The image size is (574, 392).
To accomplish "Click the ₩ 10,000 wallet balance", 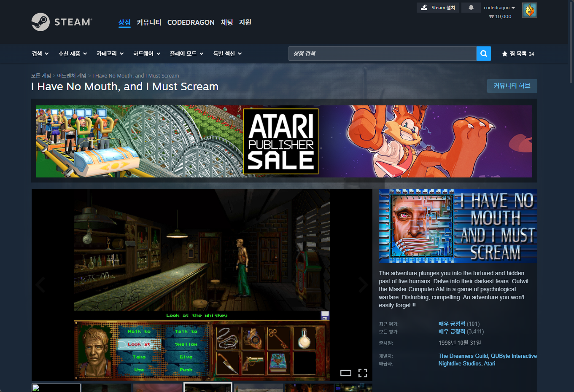I will pyautogui.click(x=500, y=16).
